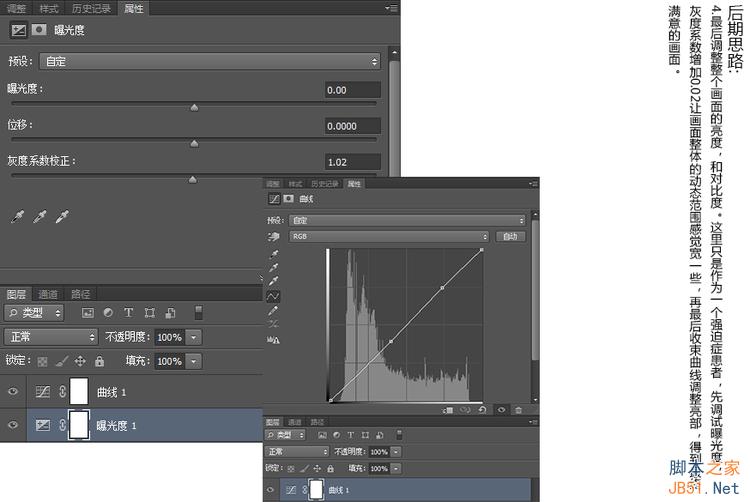Viewport: 750px width, 502px height.
Task: Select the curve point edit tool
Action: point(273,296)
